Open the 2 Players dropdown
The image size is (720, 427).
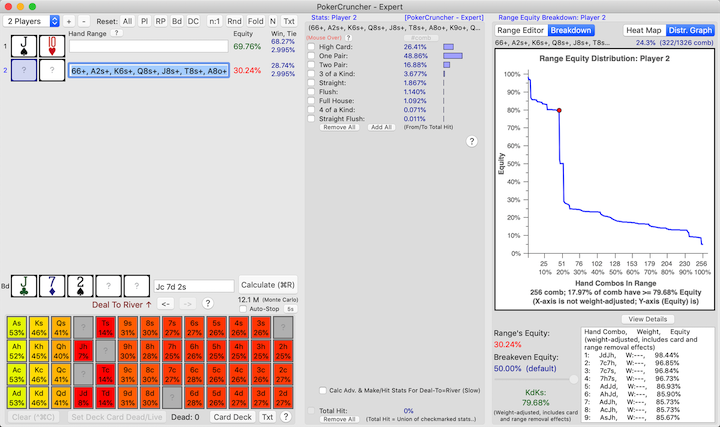click(31, 21)
